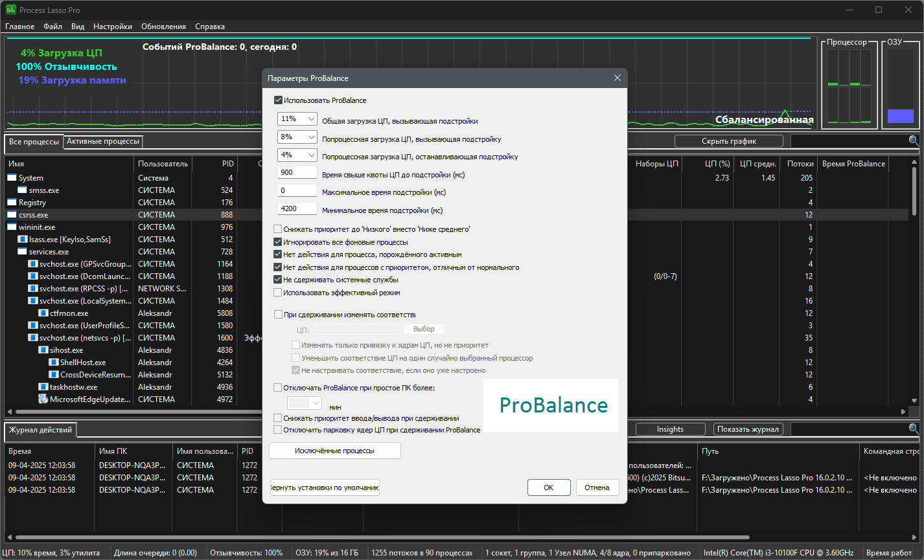Open the Обновления menu

[163, 27]
